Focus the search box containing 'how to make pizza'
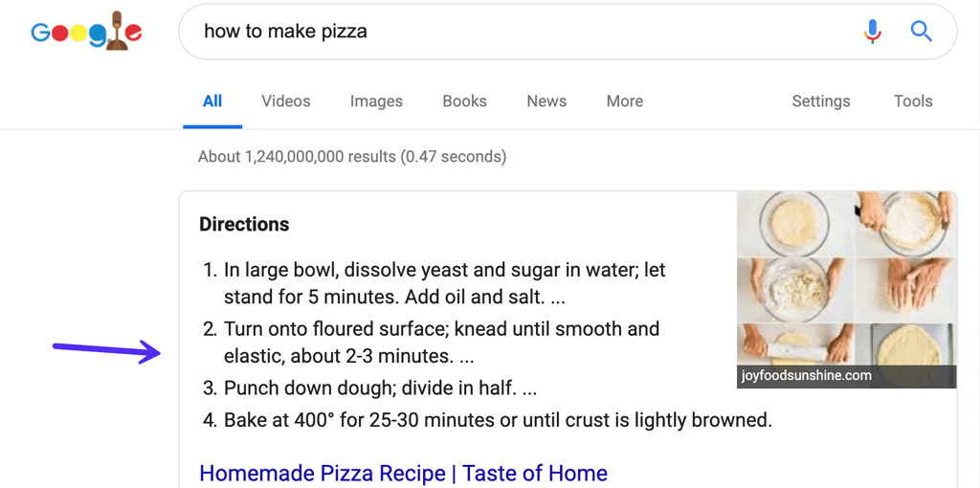 tap(568, 32)
